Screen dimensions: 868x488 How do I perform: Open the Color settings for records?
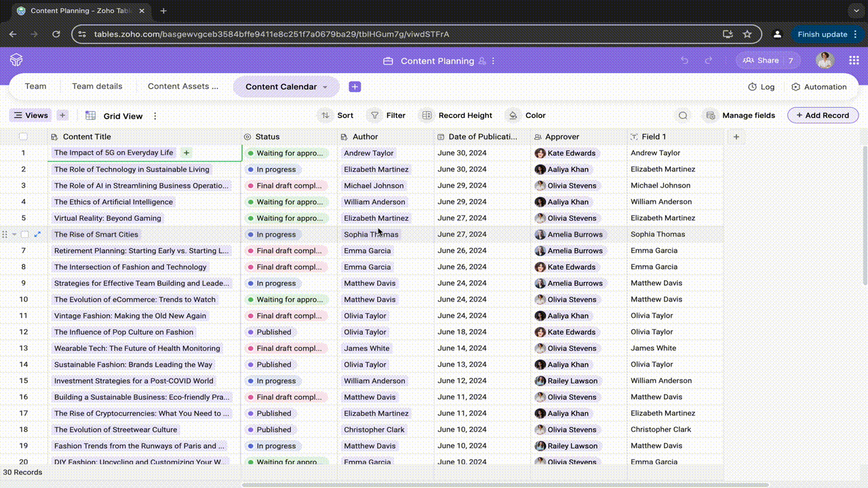click(x=526, y=115)
